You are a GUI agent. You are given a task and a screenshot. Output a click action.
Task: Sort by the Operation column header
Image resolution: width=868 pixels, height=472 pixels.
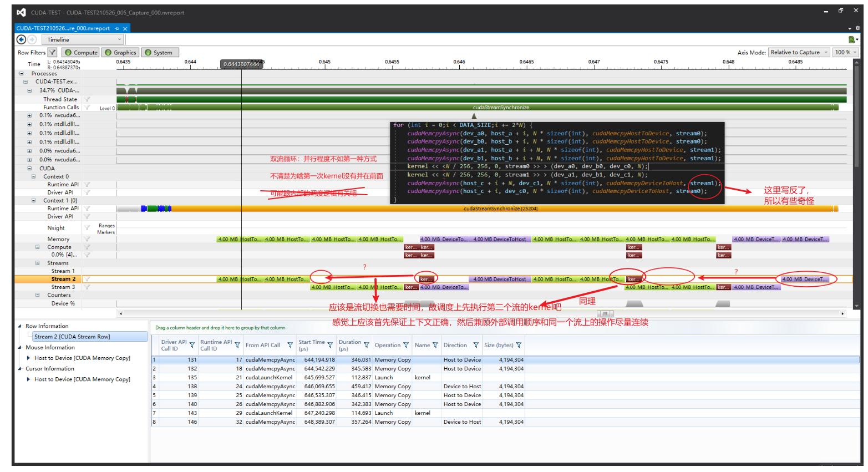[387, 345]
